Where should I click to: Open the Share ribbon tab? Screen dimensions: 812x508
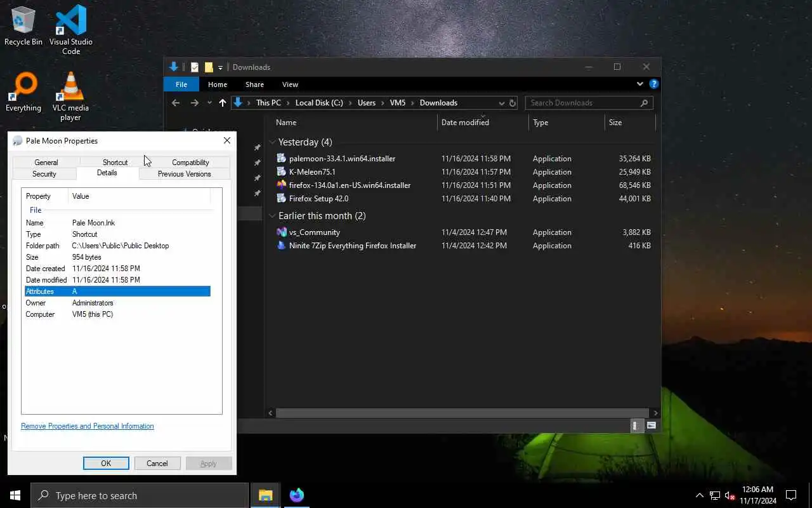(254, 84)
